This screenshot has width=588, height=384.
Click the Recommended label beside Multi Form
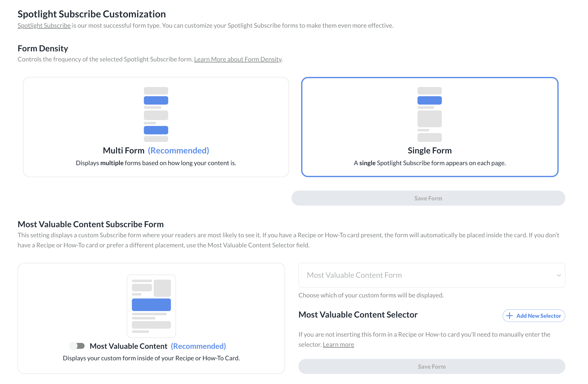tap(178, 150)
